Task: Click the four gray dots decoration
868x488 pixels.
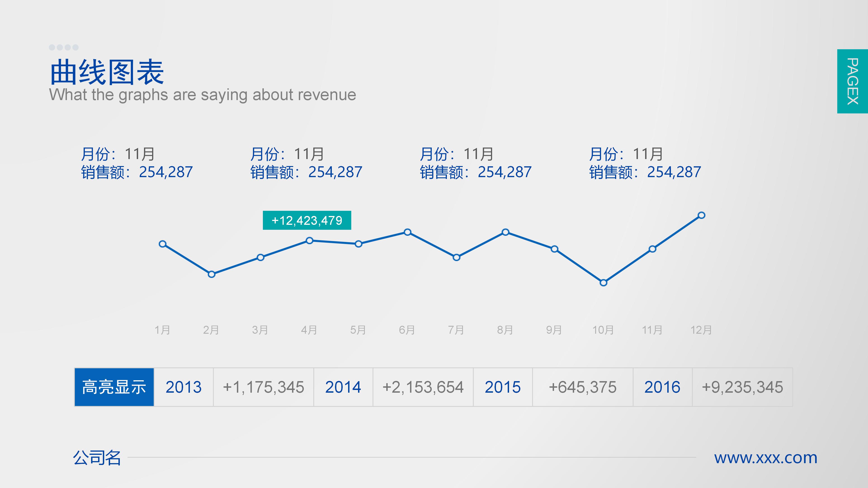Action: [x=64, y=47]
